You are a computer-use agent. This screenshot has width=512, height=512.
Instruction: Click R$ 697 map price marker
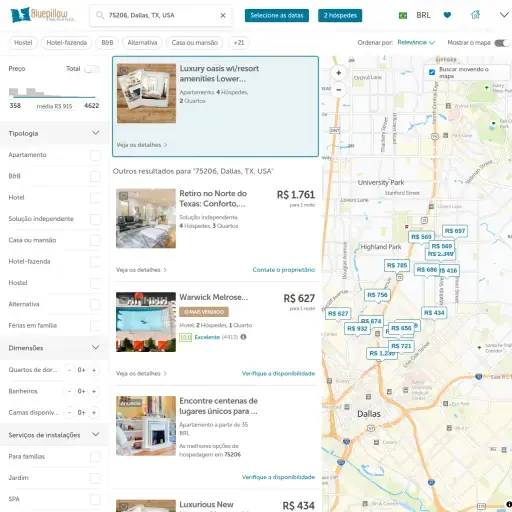pyautogui.click(x=455, y=231)
